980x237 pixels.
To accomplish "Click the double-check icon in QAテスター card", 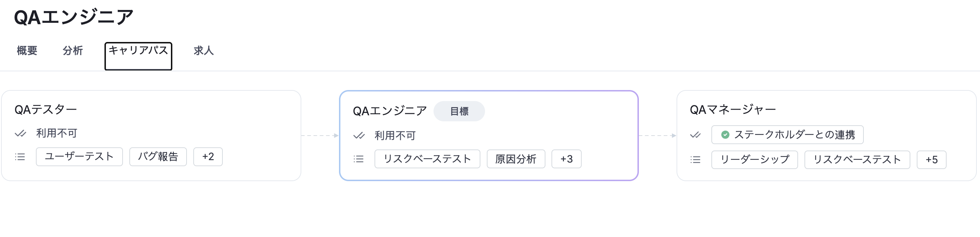I will [x=20, y=133].
